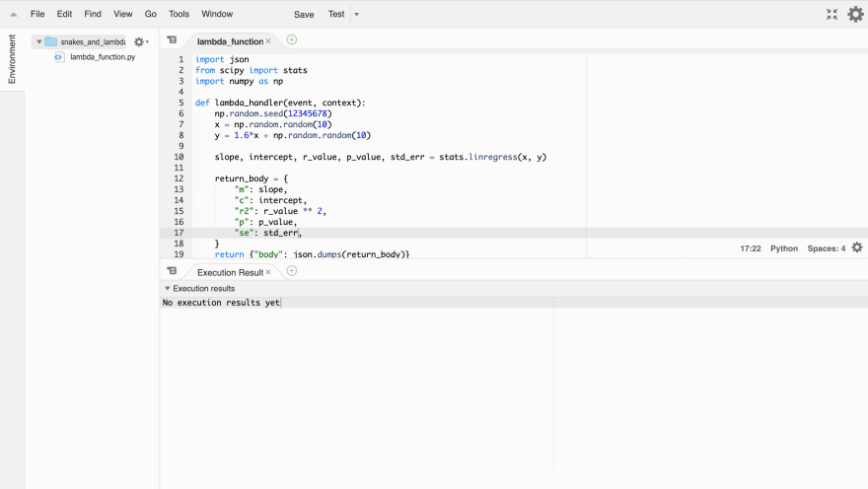868x489 pixels.
Task: Click the 'import json' line
Action: pyautogui.click(x=222, y=59)
